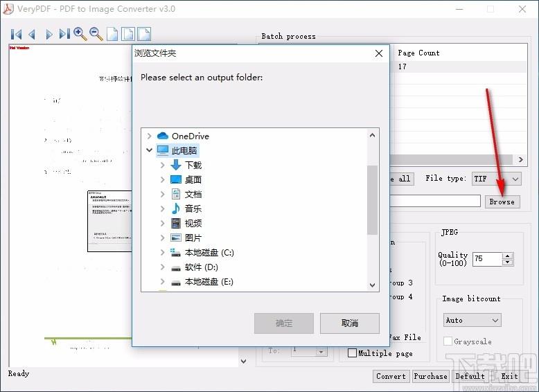Expand the 视频 folder node

point(163,223)
